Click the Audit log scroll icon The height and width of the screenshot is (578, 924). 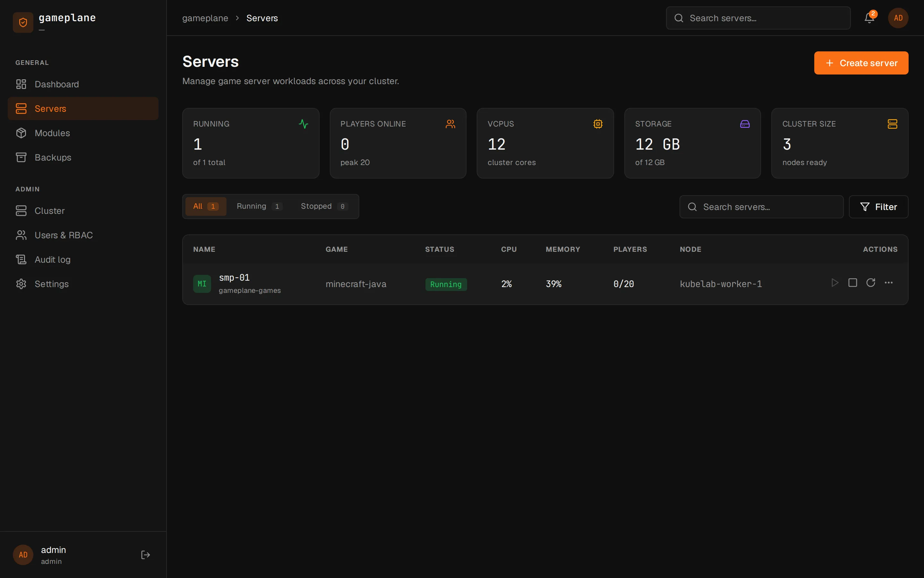[21, 259]
